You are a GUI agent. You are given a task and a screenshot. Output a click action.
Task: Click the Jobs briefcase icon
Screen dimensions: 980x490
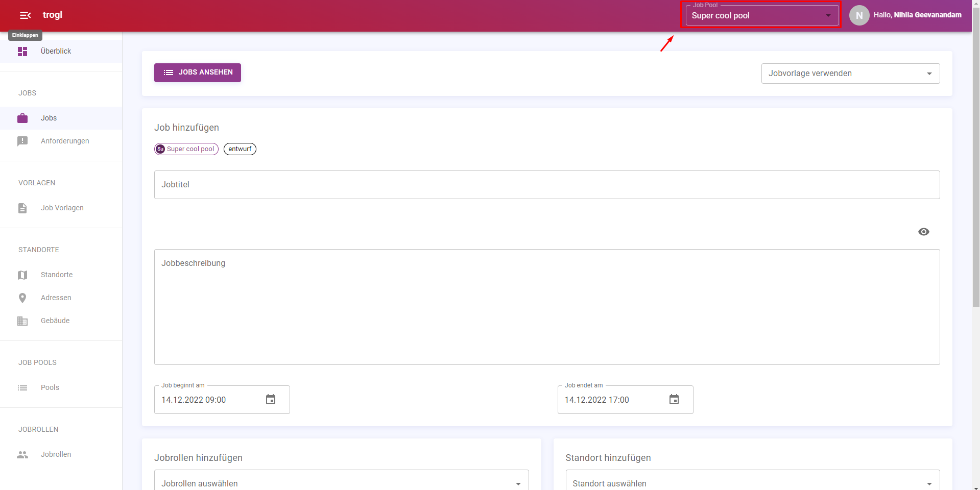pos(22,118)
